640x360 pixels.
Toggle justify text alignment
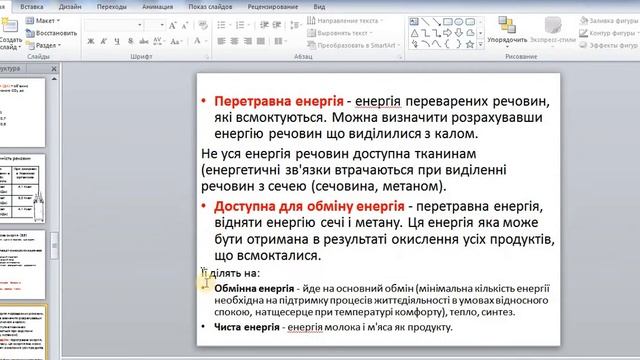click(261, 41)
